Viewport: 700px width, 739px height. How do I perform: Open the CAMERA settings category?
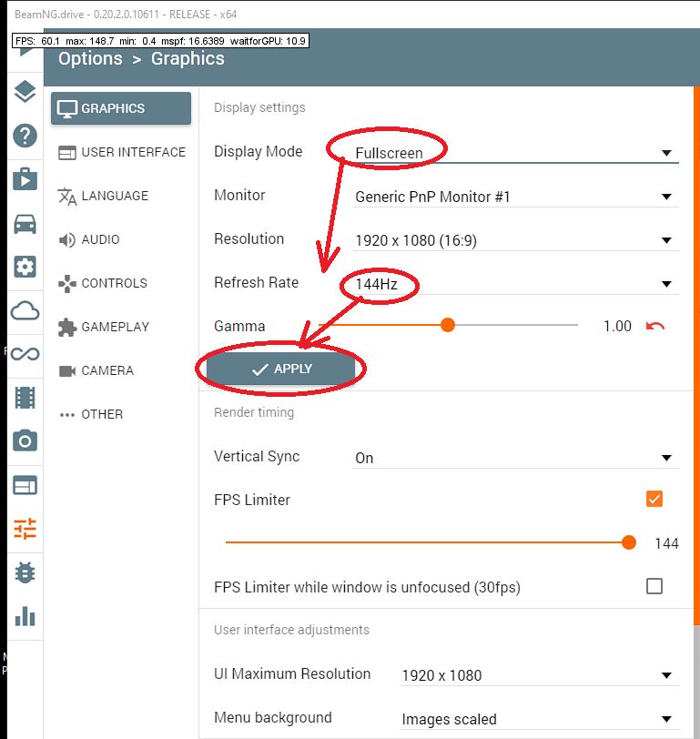[x=121, y=370]
